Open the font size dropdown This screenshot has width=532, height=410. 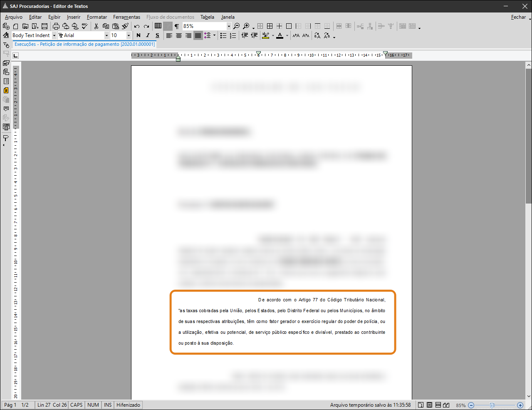129,36
